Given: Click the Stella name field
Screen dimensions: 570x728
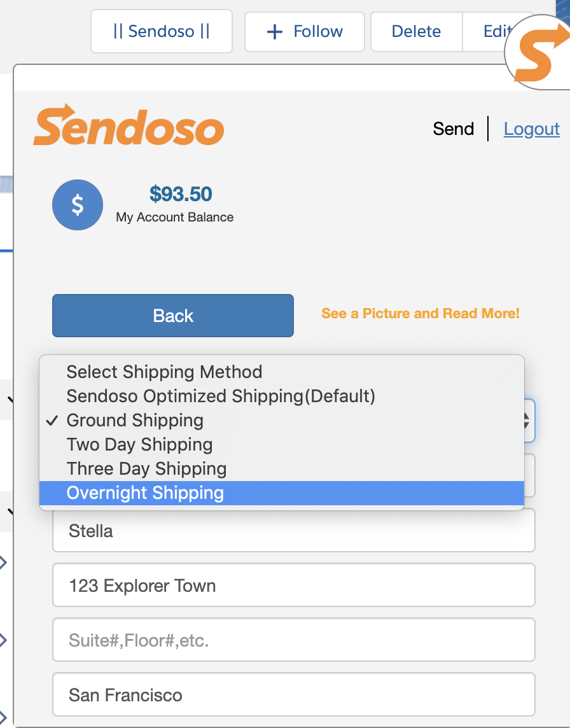Looking at the screenshot, I should 293,531.
